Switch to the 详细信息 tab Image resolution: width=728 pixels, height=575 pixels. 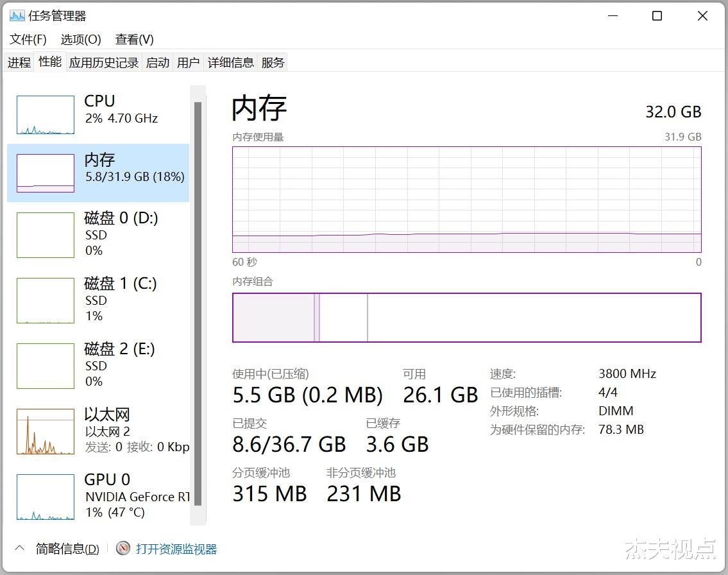[230, 62]
